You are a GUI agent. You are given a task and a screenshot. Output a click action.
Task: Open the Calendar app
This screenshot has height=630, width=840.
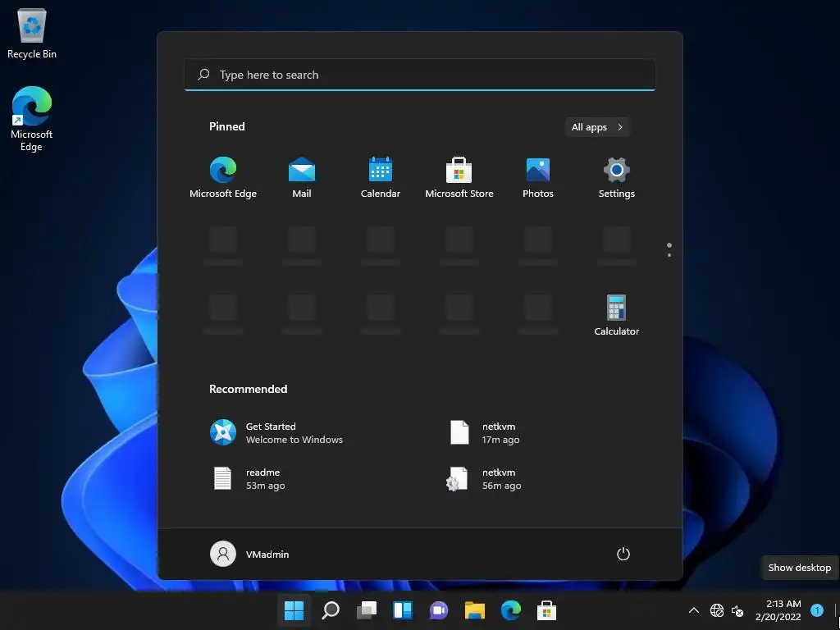coord(381,177)
